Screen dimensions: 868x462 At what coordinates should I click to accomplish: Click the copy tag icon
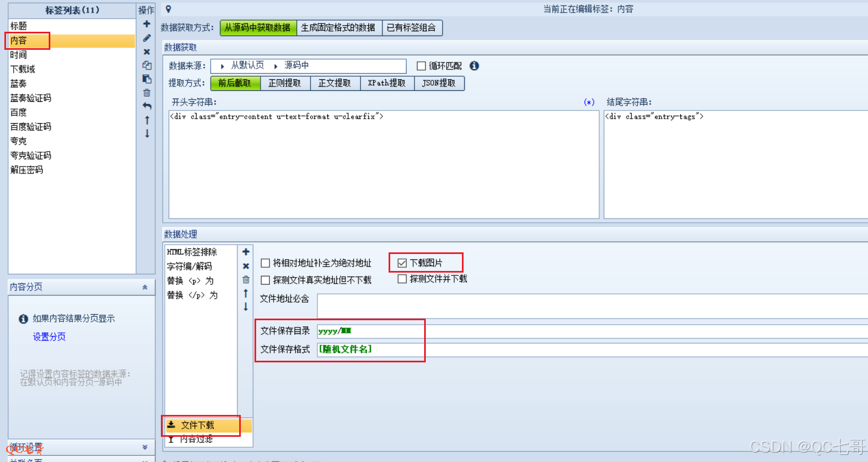pos(147,65)
